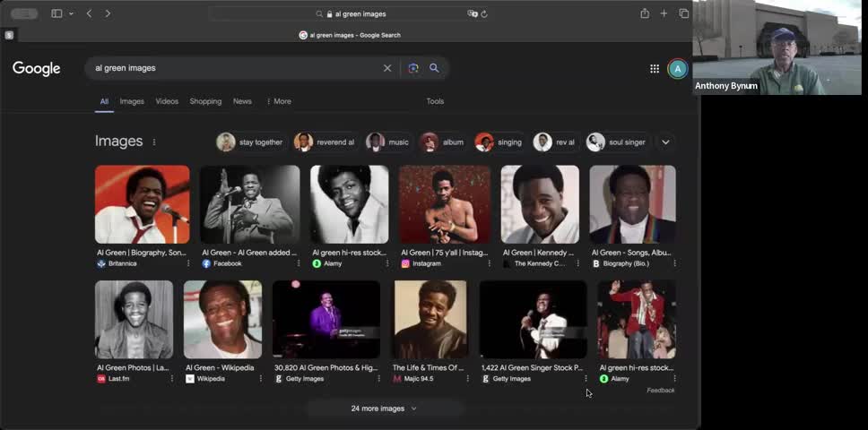868x430 pixels.
Task: Click the pinned tab icon on the tab bar
Action: pos(9,35)
